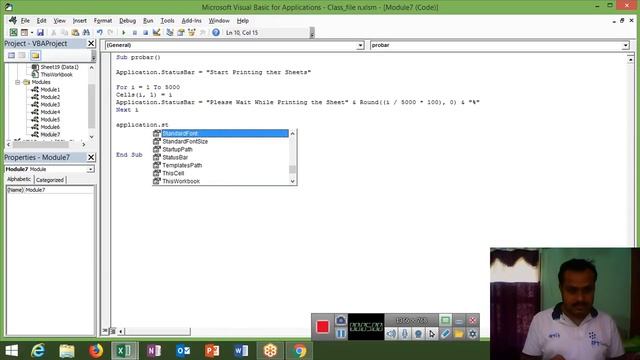Click the recorder green screen-region icon

pos(445,320)
